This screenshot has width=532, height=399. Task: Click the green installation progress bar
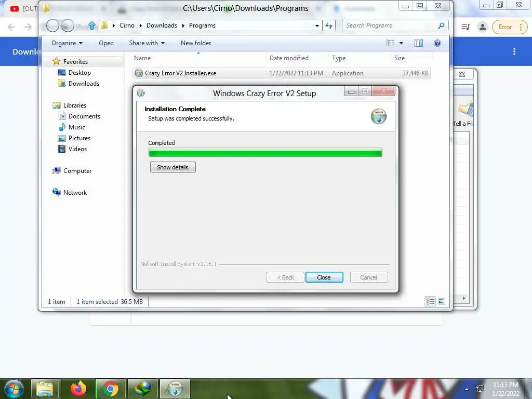point(265,152)
